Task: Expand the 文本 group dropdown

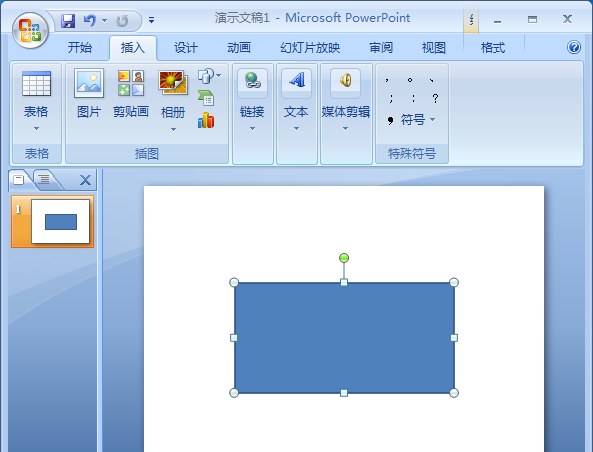Action: click(296, 129)
